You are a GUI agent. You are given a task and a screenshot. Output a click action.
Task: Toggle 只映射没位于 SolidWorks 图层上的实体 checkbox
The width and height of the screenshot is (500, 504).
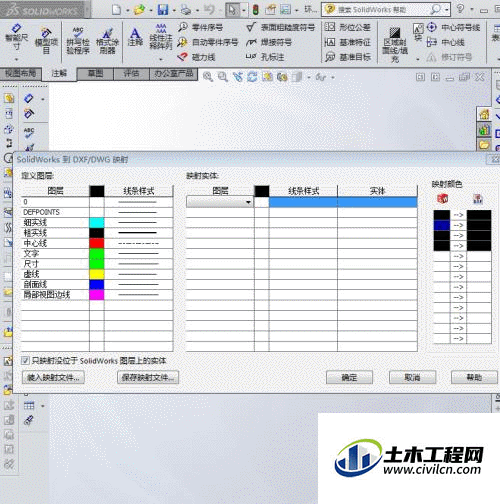25,360
